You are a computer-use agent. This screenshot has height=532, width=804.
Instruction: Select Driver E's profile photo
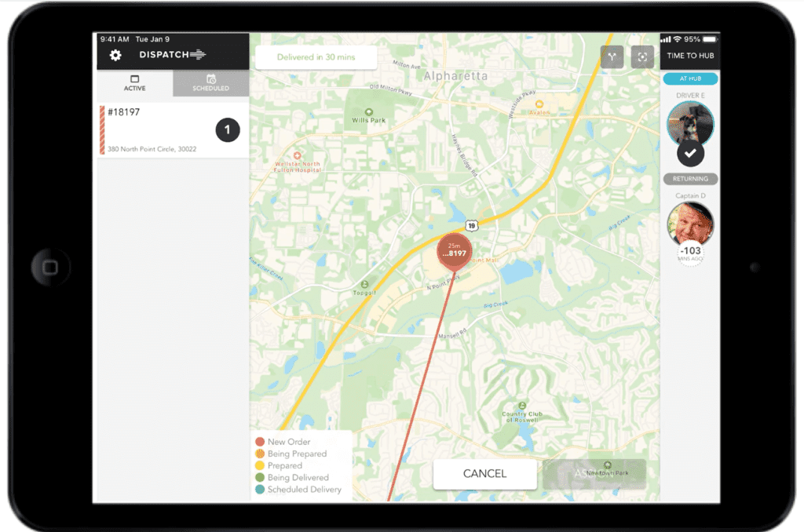pos(690,123)
